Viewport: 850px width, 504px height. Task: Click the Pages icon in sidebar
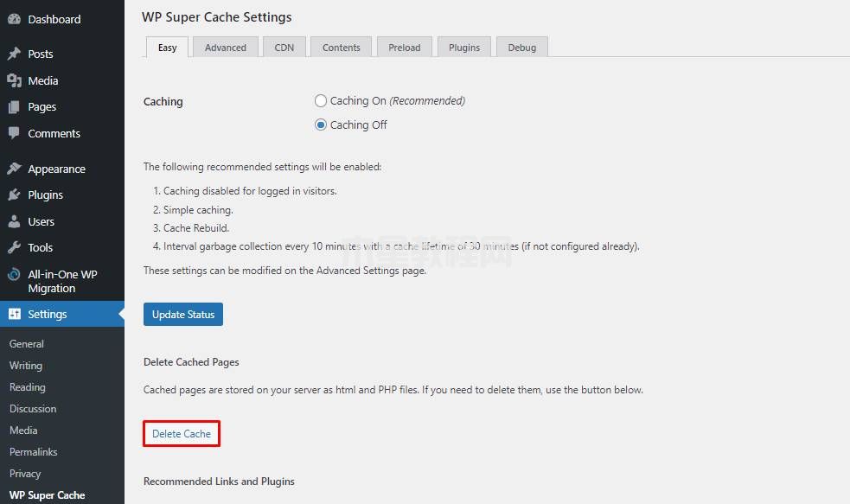[14, 106]
